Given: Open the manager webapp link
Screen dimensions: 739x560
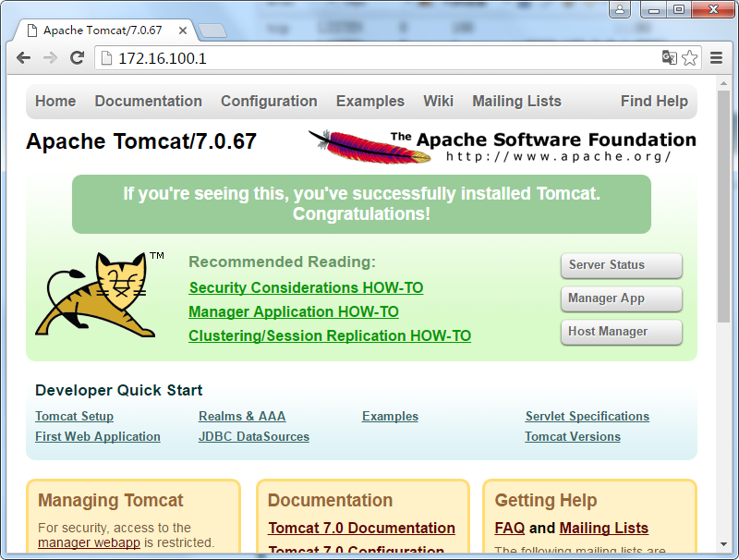Looking at the screenshot, I should 89,543.
